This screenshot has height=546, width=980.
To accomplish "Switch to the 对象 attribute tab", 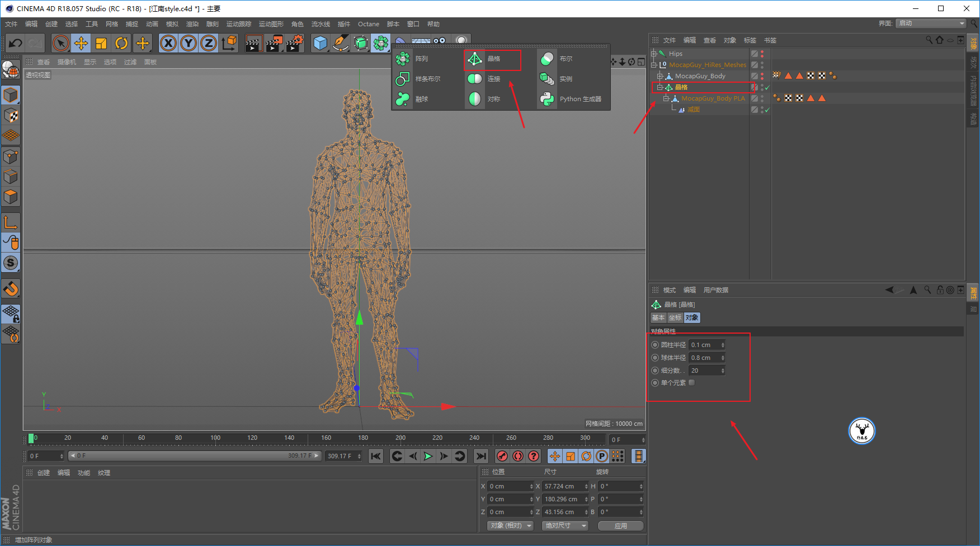I will click(x=692, y=317).
